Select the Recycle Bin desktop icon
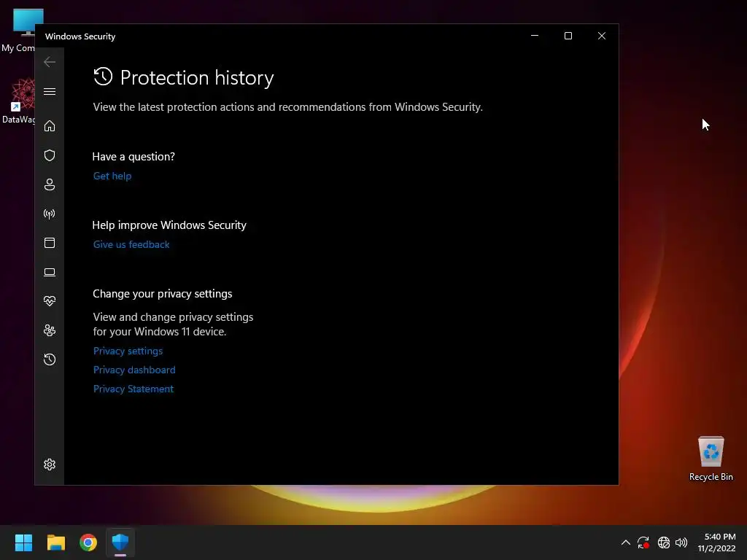 [711, 459]
